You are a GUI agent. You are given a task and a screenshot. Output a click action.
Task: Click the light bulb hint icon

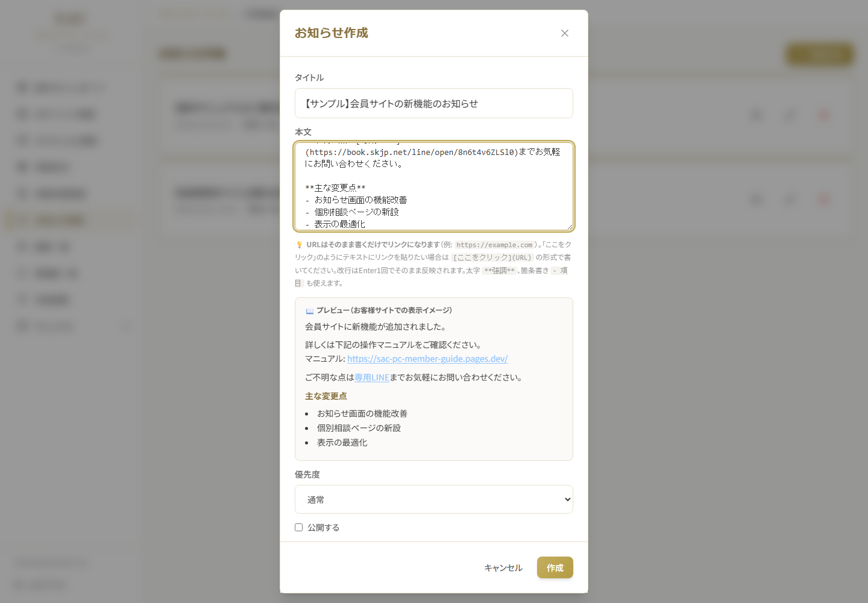click(x=299, y=245)
